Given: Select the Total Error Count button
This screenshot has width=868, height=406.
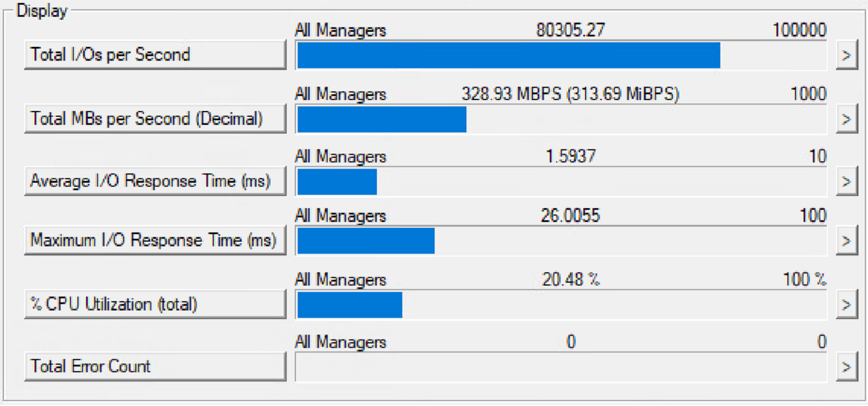Looking at the screenshot, I should coord(155,366).
